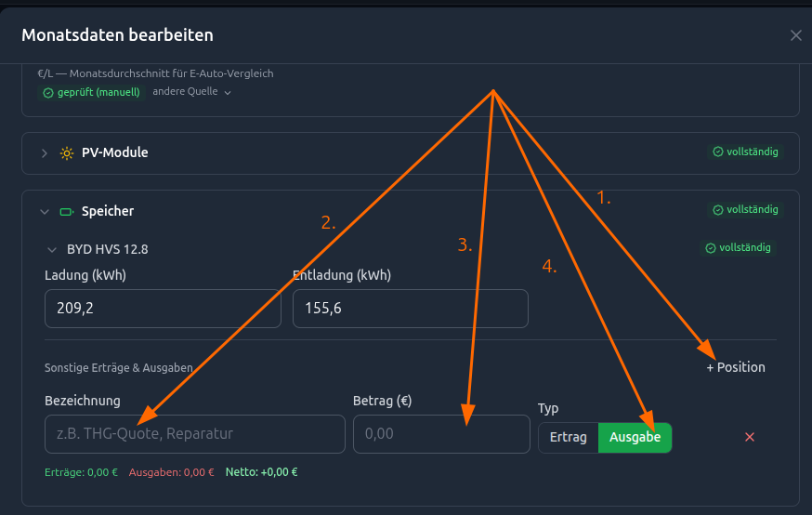Image resolution: width=812 pixels, height=515 pixels.
Task: Select Ertrag as the position type
Action: (568, 438)
